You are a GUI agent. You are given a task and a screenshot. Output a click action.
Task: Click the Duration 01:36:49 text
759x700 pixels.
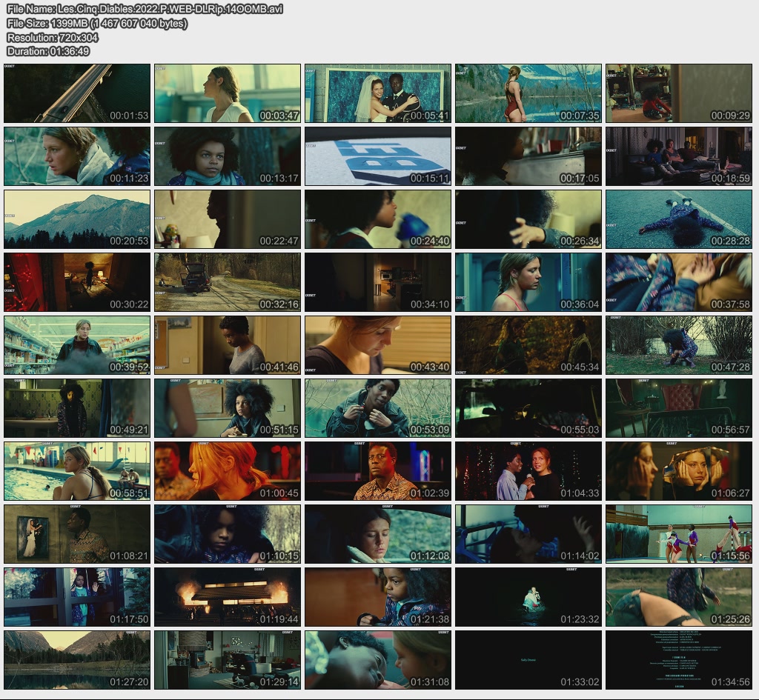(x=48, y=51)
